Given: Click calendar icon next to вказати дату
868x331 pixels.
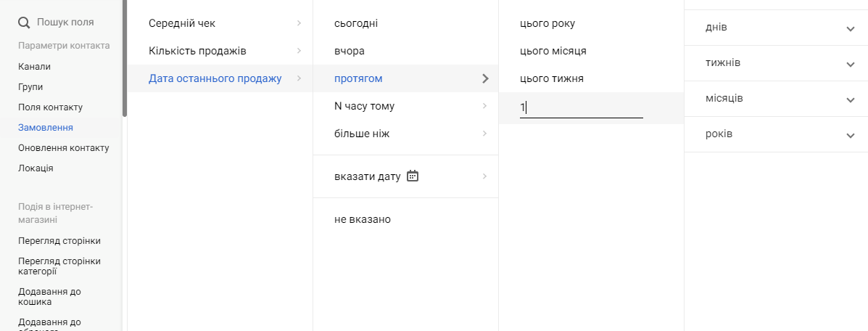Looking at the screenshot, I should [x=413, y=176].
